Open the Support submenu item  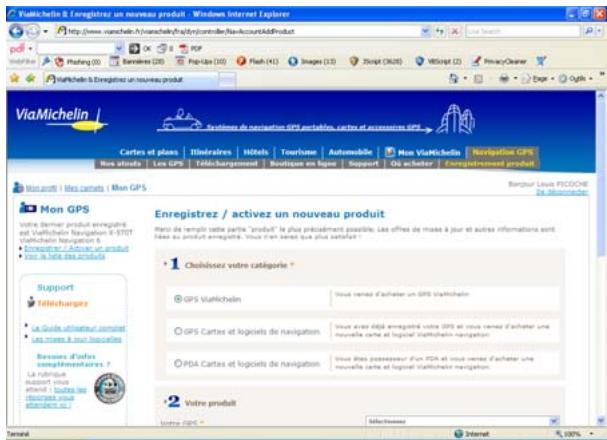(364, 164)
